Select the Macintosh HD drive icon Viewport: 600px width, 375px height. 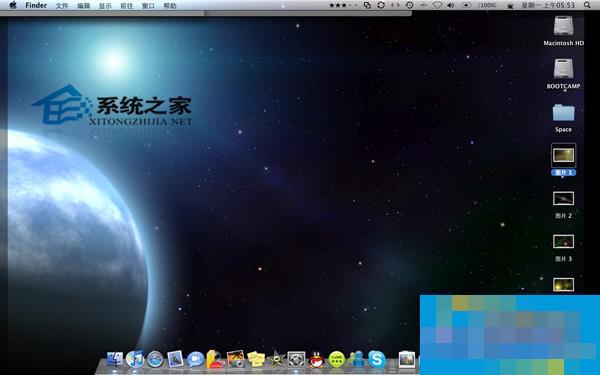click(563, 26)
